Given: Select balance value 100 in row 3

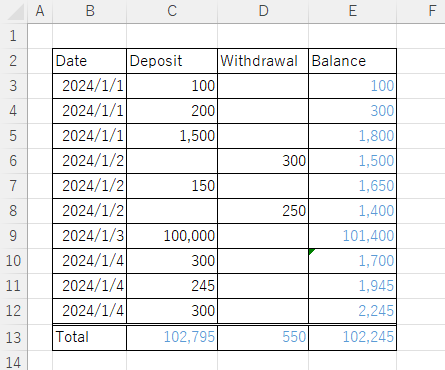Looking at the screenshot, I should click(353, 86).
